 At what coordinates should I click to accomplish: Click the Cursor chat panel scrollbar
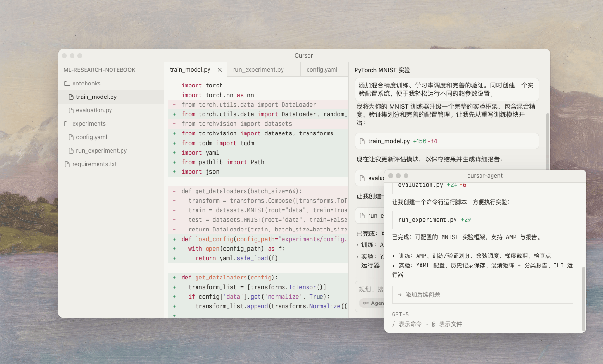point(547,141)
